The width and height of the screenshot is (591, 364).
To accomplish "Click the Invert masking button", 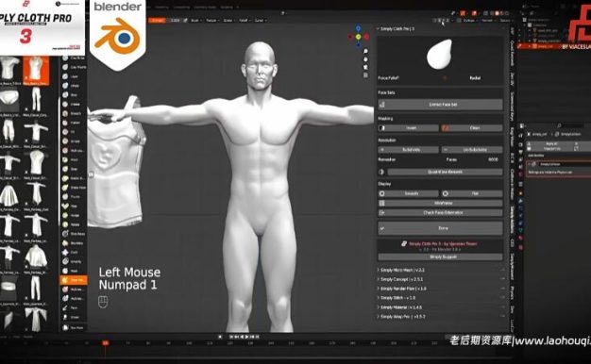I will (x=409, y=128).
